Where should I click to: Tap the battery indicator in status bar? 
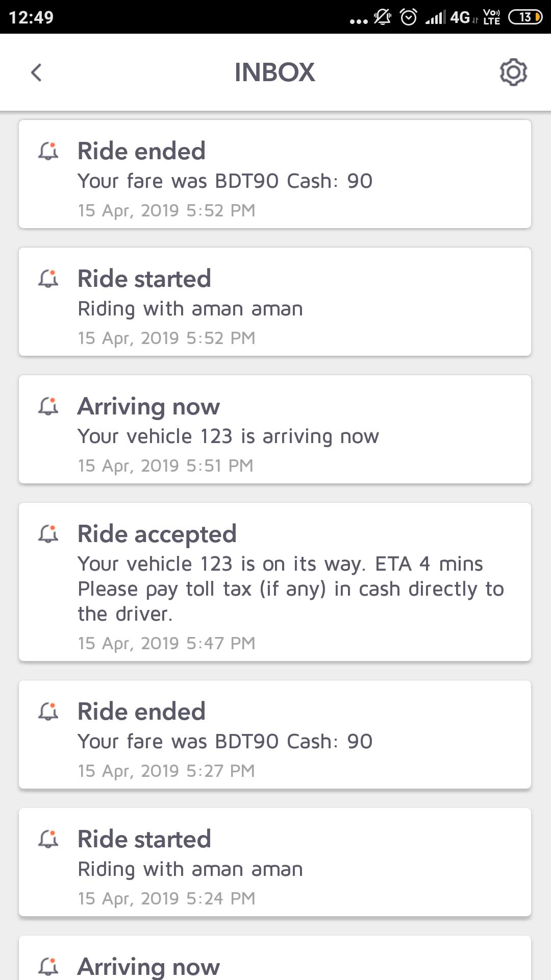[x=525, y=17]
